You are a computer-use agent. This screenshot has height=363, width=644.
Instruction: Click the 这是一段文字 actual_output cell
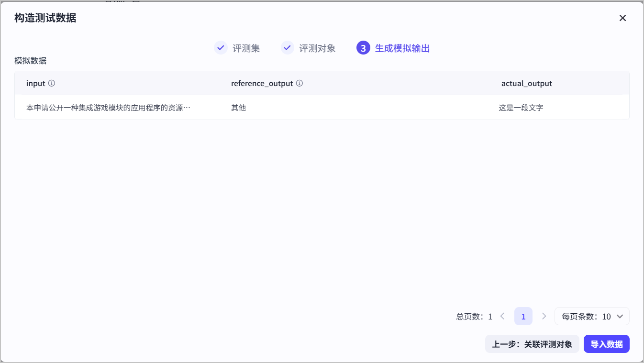(521, 108)
